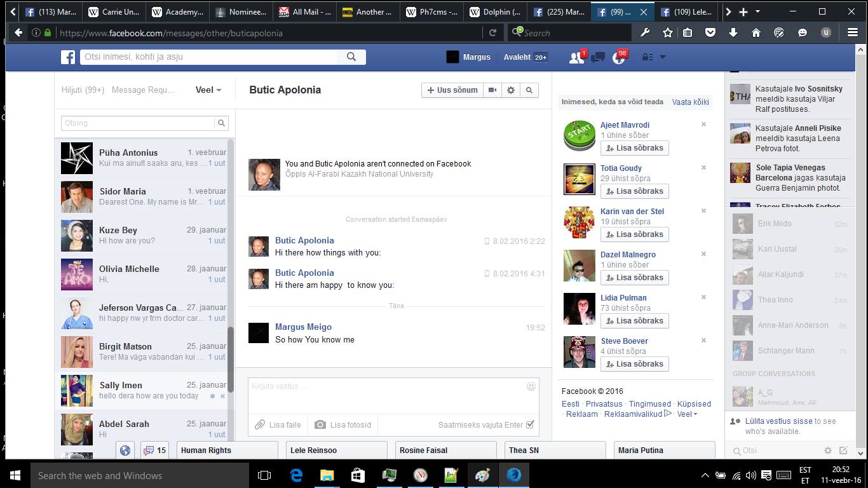Screen dimensions: 868x488
Task: Open the messages icon in header
Action: click(598, 57)
